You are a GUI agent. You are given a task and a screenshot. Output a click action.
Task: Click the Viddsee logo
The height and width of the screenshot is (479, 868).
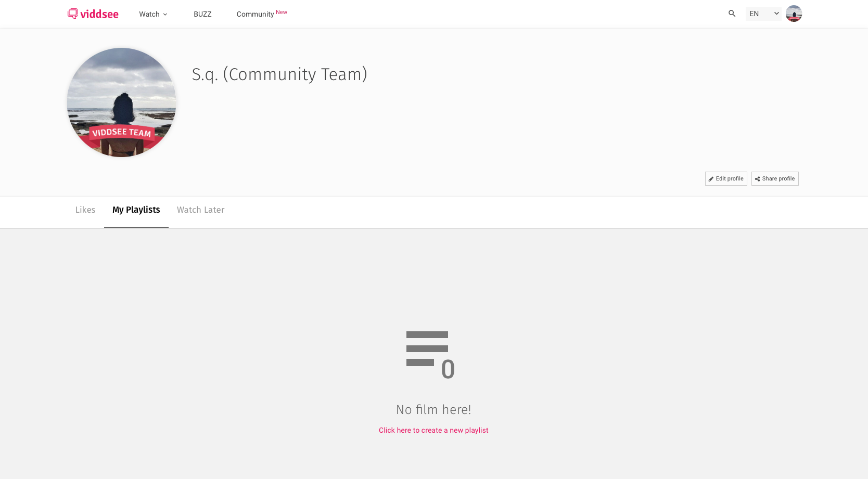[93, 14]
